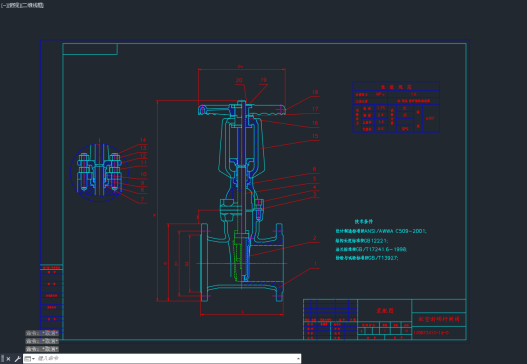This screenshot has height=364, width=527.
Task: Expand the command history arrow
Action: point(298,359)
